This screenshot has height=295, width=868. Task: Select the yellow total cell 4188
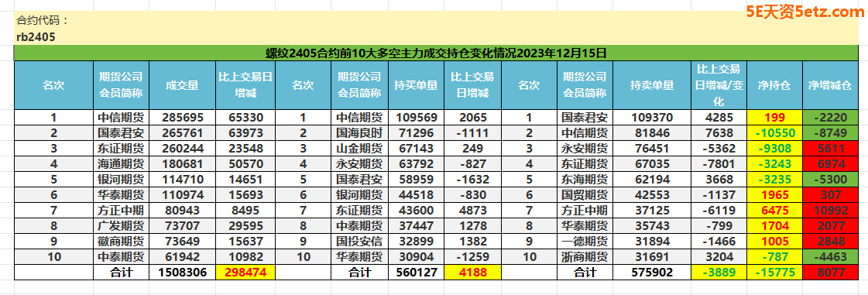472,273
